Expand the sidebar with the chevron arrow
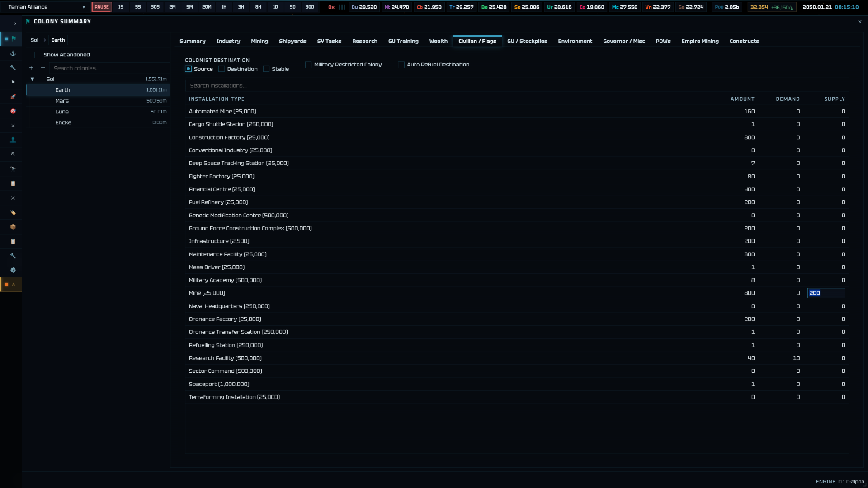This screenshot has height=488, width=868. click(15, 23)
